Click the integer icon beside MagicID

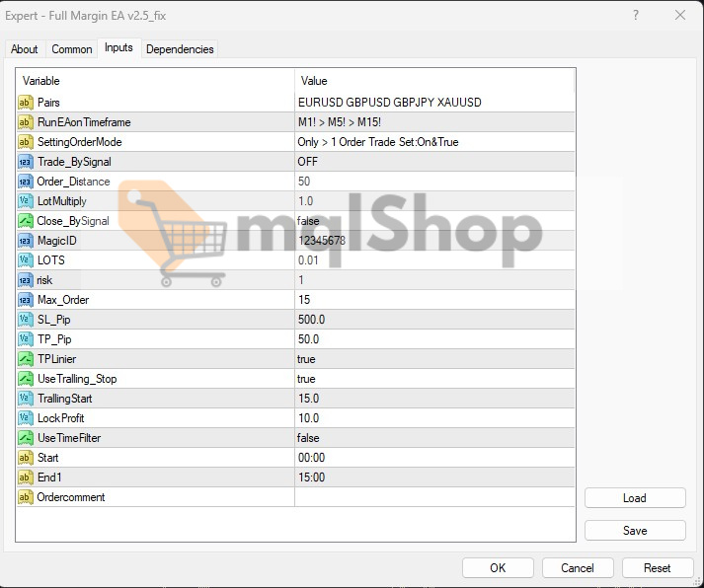(x=26, y=241)
